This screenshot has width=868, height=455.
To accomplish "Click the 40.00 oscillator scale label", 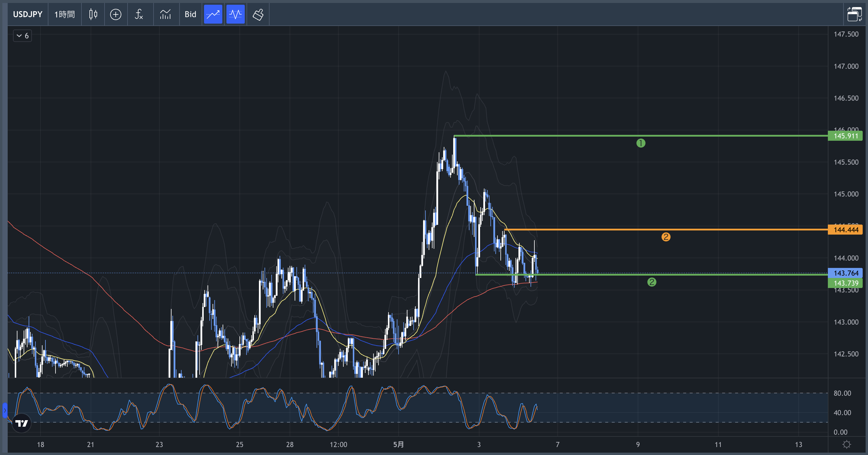I will (842, 413).
